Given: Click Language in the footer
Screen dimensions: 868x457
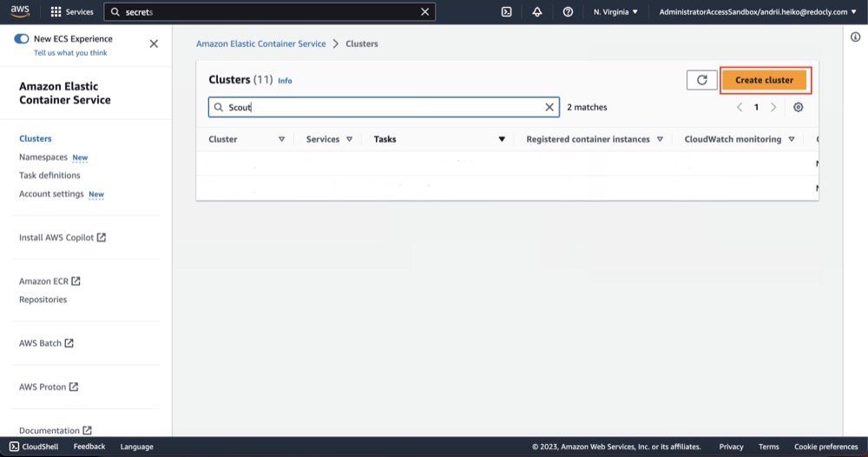Looking at the screenshot, I should (x=137, y=447).
